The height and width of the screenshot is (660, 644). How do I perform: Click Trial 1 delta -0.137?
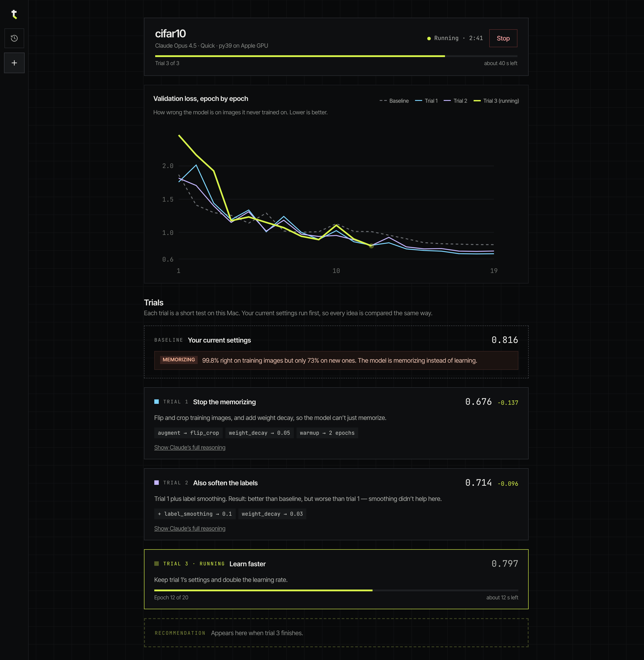[x=508, y=403]
